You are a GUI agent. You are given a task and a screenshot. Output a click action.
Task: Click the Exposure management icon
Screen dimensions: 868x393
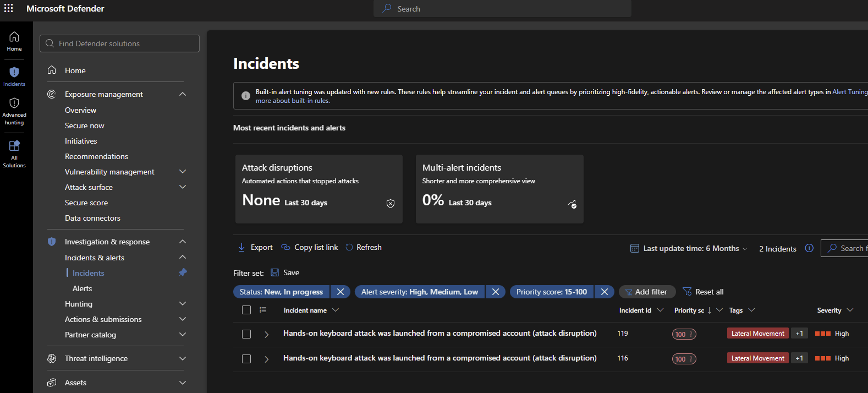52,94
